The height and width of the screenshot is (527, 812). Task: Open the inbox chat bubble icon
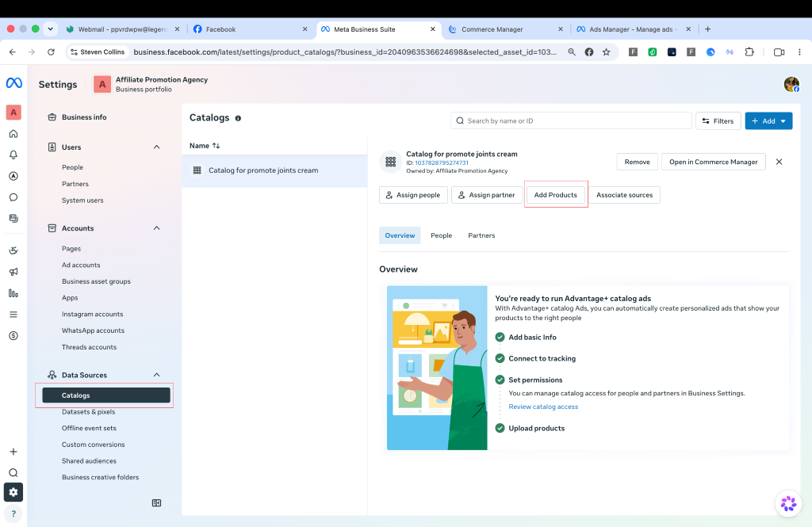click(x=13, y=197)
